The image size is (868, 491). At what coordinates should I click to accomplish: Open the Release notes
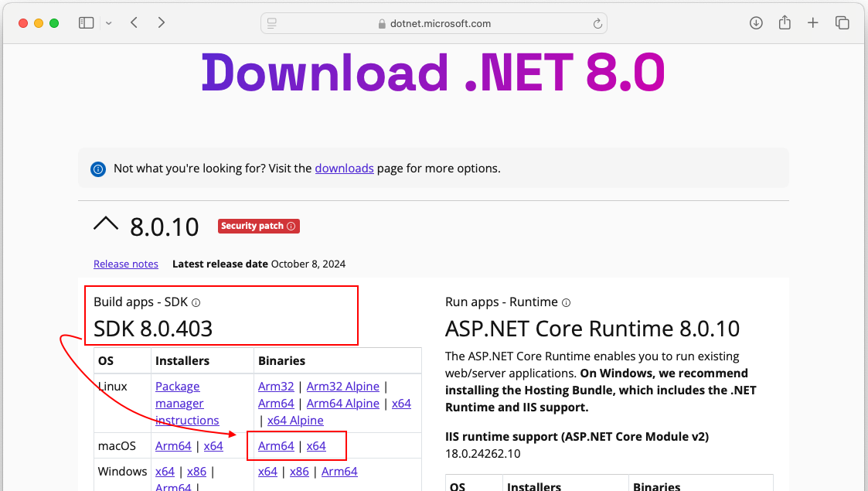tap(125, 264)
